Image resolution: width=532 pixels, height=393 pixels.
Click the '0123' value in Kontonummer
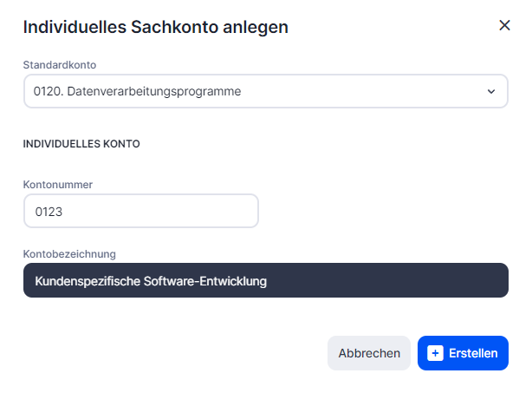(x=49, y=211)
